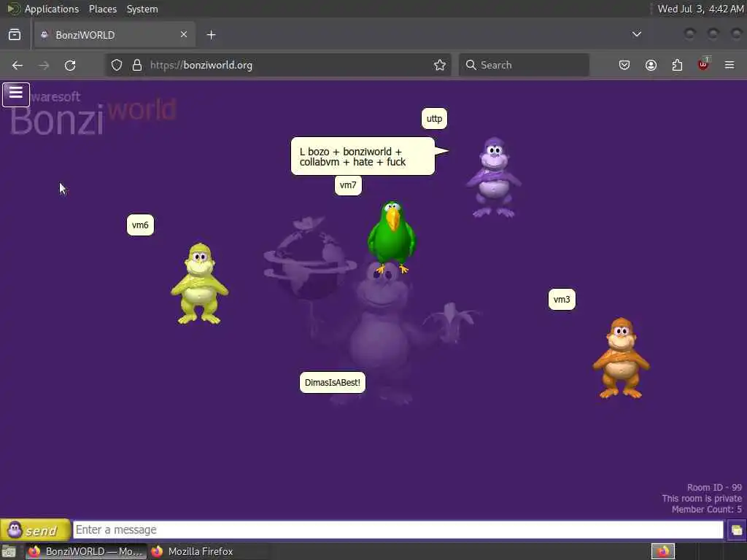Open the System menu
747x560 pixels.
142,9
